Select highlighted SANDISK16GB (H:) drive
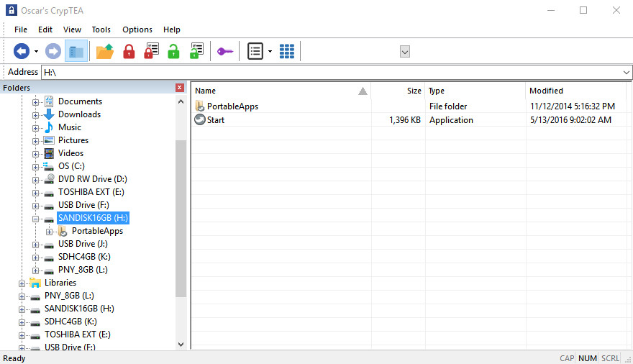Viewport: 633px width, 364px height. pos(94,218)
